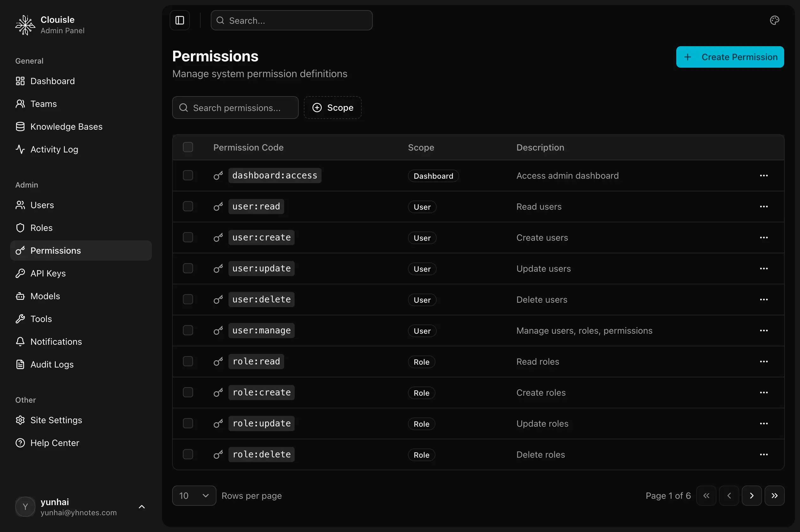Click the Activity Log icon

pyautogui.click(x=20, y=149)
